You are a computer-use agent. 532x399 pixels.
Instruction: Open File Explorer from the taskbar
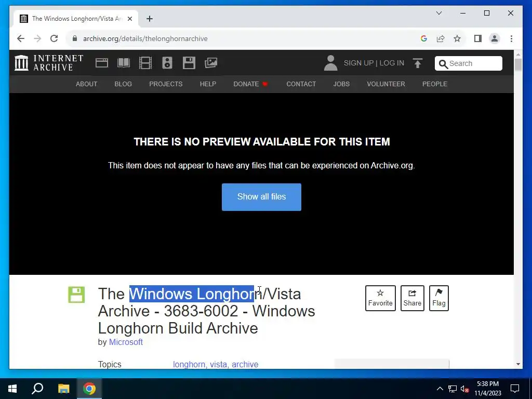63,389
